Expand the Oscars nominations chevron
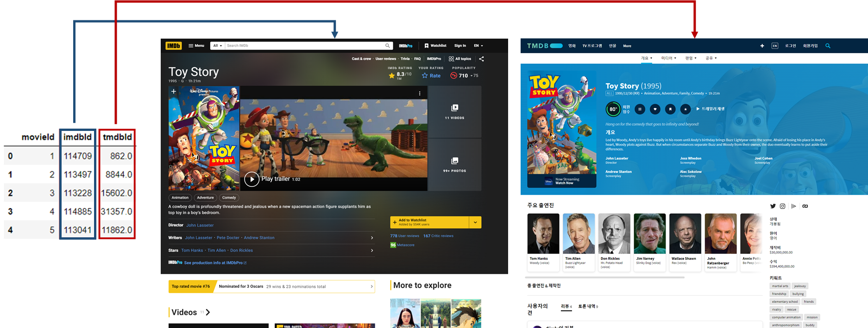Image resolution: width=868 pixels, height=328 pixels. click(371, 286)
